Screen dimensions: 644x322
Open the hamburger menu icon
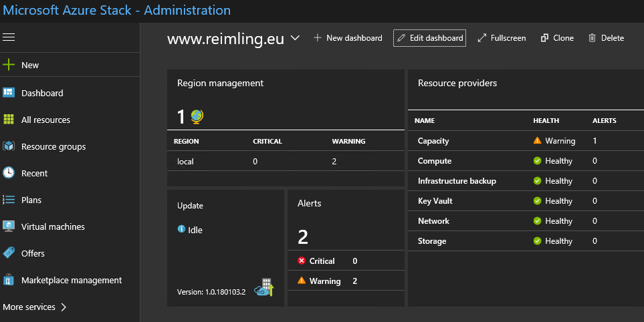9,37
